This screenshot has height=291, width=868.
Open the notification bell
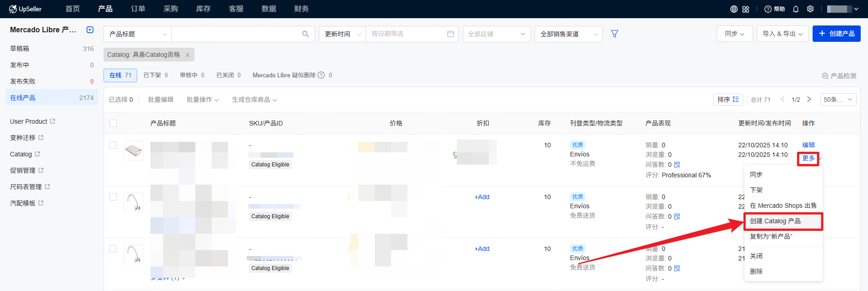[796, 9]
